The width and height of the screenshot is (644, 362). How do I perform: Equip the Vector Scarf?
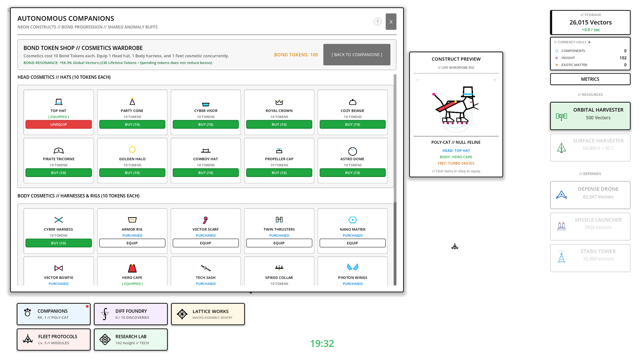point(206,243)
